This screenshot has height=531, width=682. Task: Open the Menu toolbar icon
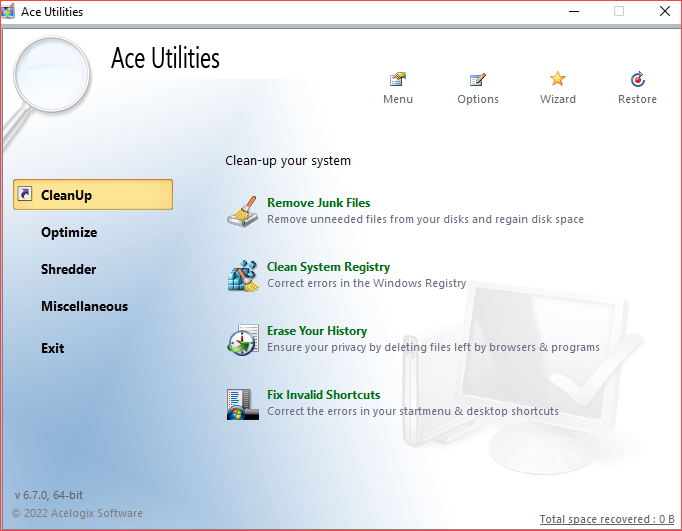tap(398, 79)
